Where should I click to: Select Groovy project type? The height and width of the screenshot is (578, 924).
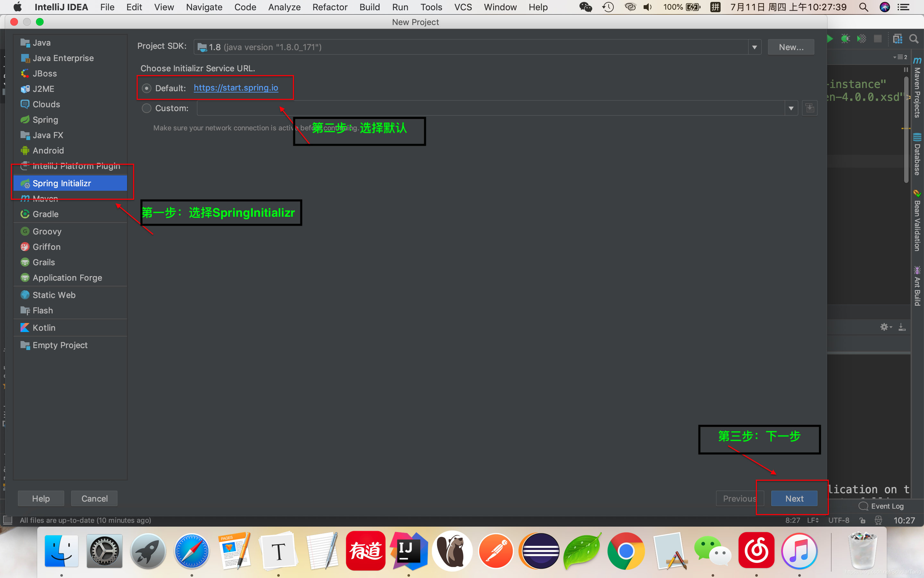point(70,232)
